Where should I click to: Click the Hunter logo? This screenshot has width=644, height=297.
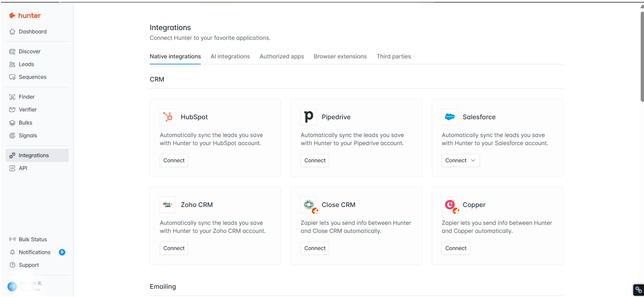click(25, 16)
